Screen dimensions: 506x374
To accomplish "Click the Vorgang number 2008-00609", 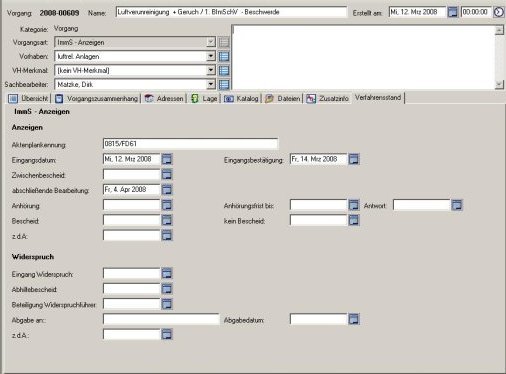I will pos(59,13).
